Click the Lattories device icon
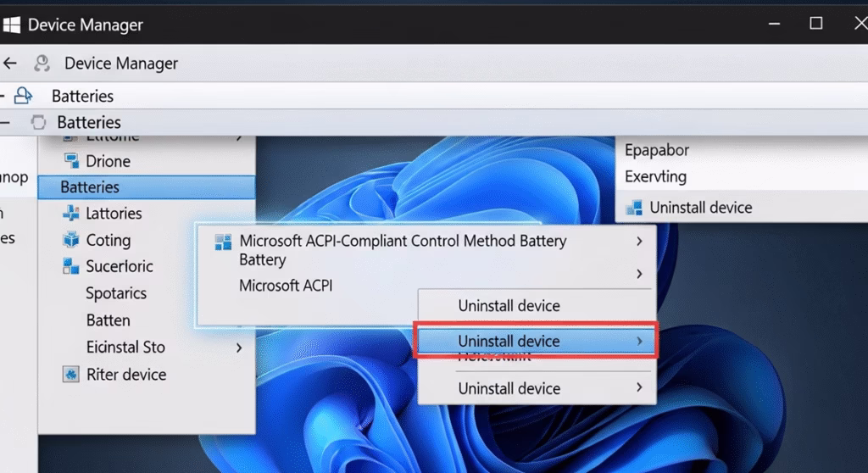Screen dimensions: 868x473 click(x=71, y=214)
